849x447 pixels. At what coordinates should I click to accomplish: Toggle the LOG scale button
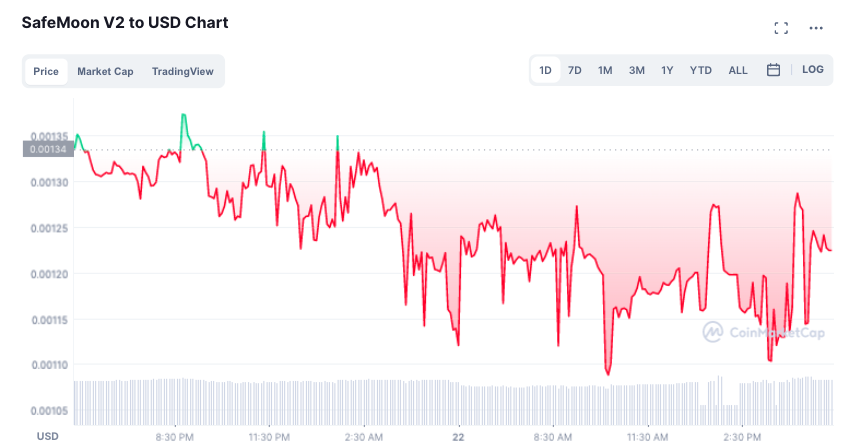coord(813,70)
